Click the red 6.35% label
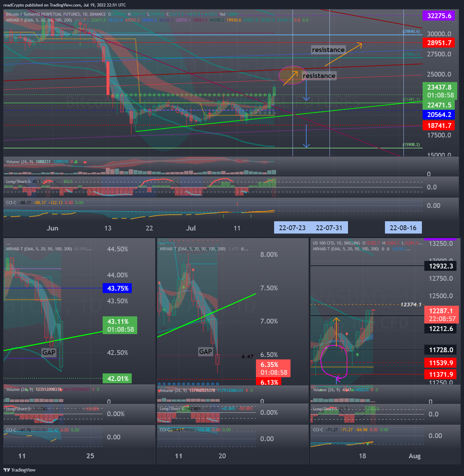This screenshot has width=464, height=476. [273, 368]
